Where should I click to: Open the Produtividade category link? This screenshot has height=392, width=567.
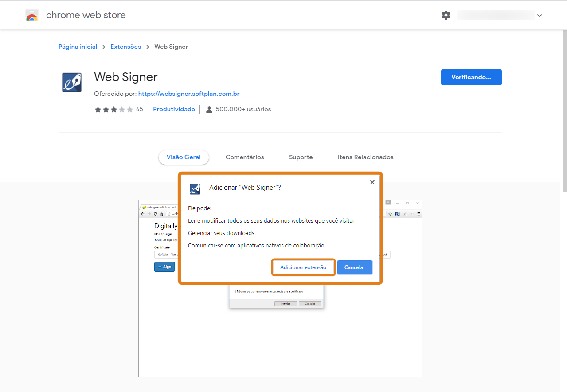[174, 109]
